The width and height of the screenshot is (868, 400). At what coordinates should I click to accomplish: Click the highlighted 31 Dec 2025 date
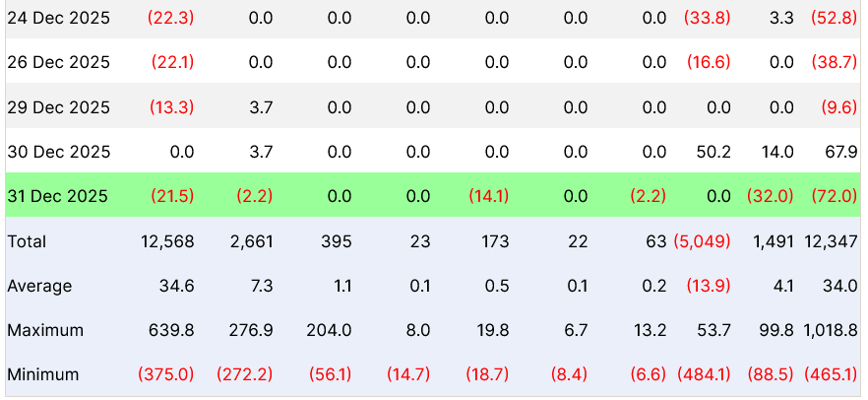[x=58, y=196]
